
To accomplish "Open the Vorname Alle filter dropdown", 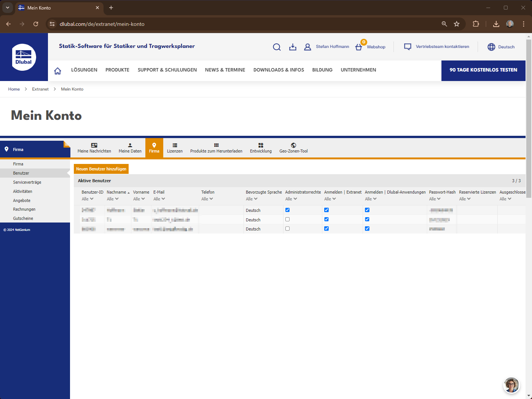I will coord(139,199).
